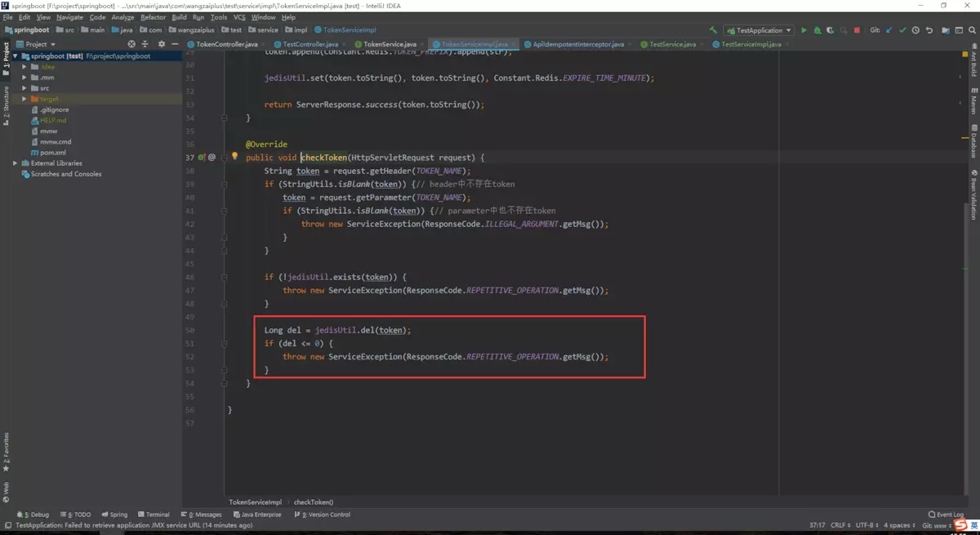This screenshot has width=980, height=535.
Task: Click Git Update Project blue arrow
Action: (889, 30)
